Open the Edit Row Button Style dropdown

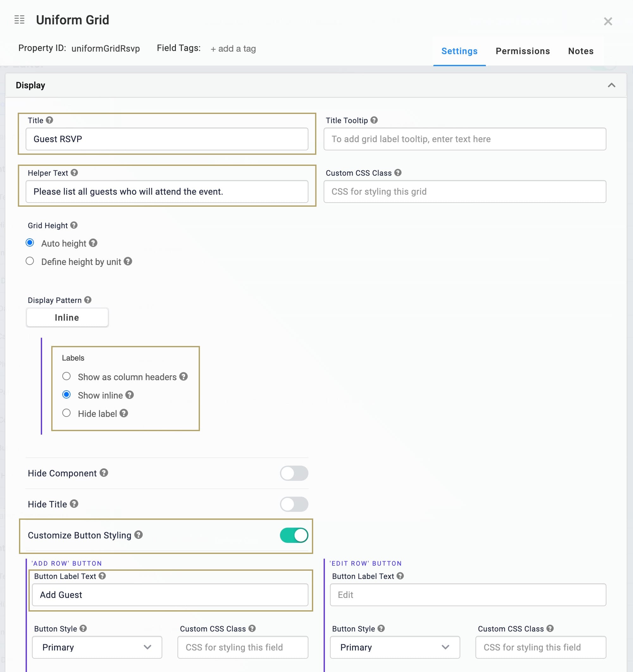point(395,647)
